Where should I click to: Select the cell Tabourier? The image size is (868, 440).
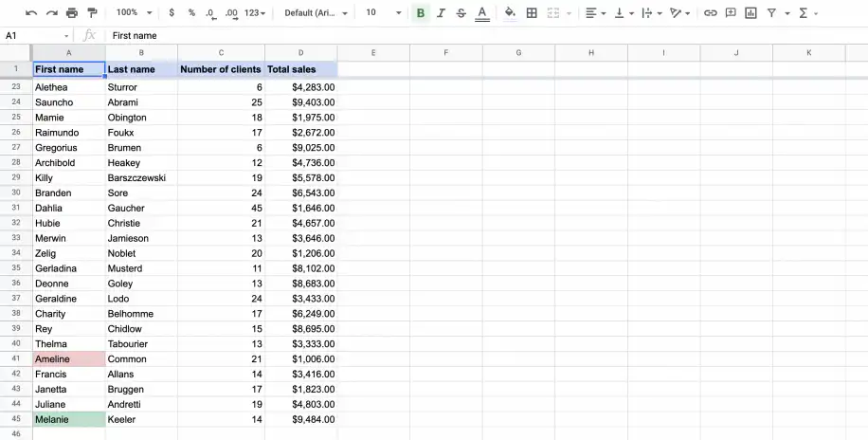(x=141, y=343)
